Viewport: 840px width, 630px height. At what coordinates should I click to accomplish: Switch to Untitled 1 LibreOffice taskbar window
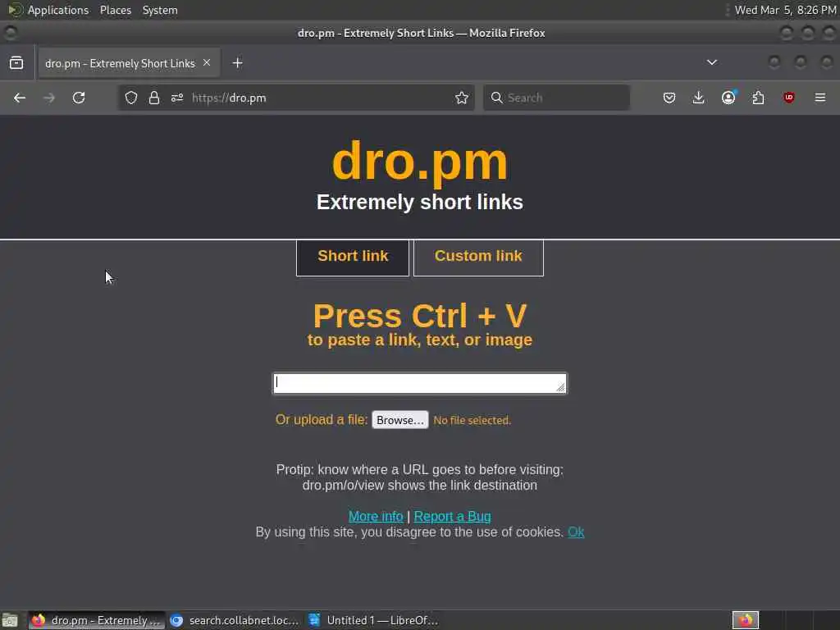(x=374, y=620)
